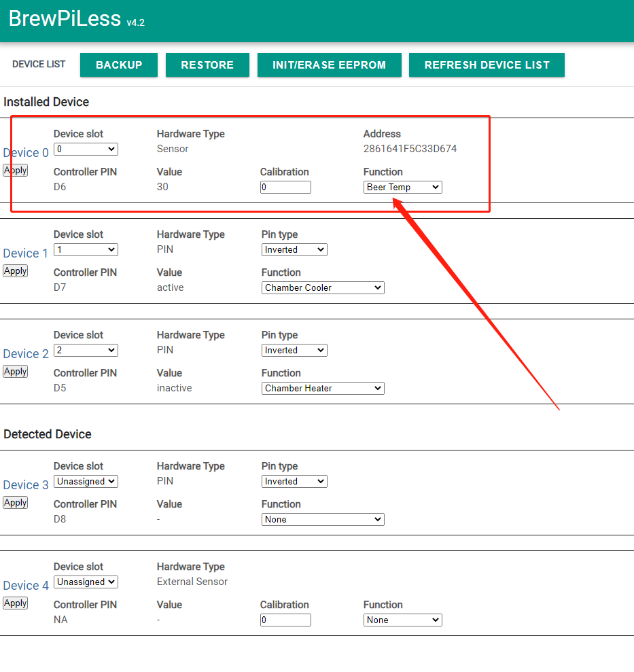Click Device 2 value 'inactive'
This screenshot has width=634, height=672.
point(174,388)
